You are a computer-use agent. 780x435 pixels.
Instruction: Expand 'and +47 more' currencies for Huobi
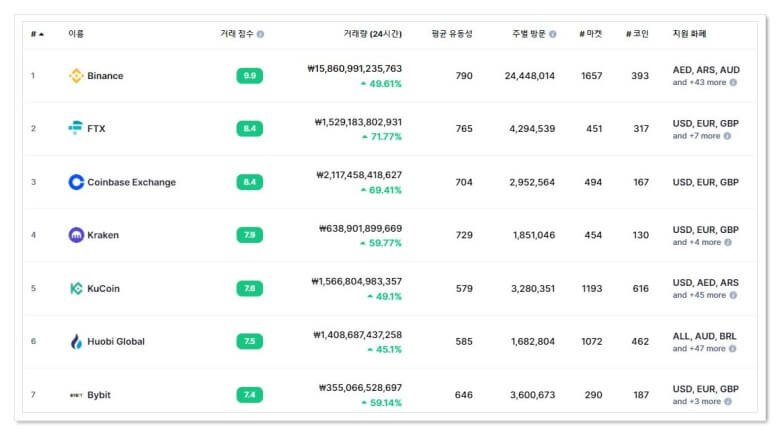click(x=699, y=349)
